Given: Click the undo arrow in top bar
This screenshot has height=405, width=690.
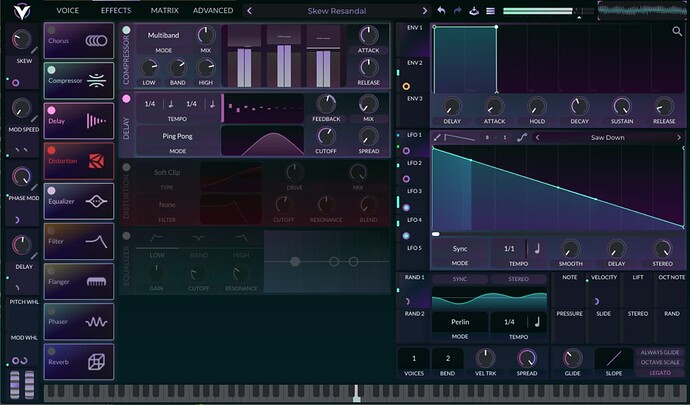Looking at the screenshot, I should click(x=441, y=11).
